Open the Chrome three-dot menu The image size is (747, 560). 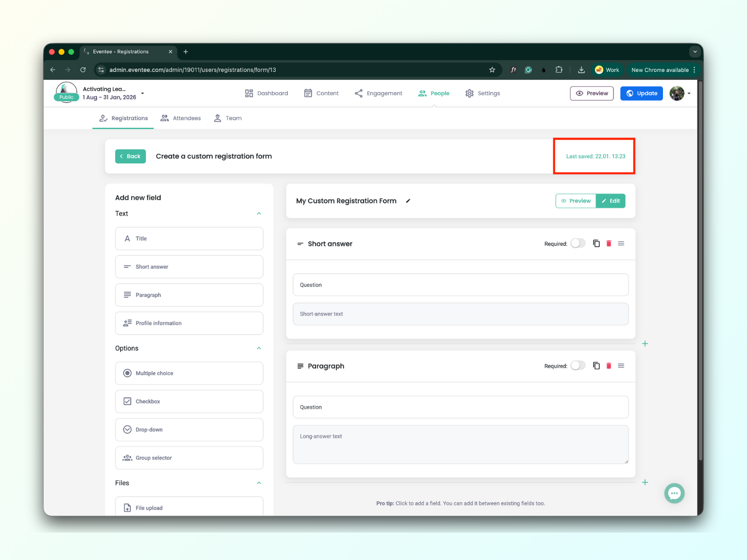click(x=695, y=70)
